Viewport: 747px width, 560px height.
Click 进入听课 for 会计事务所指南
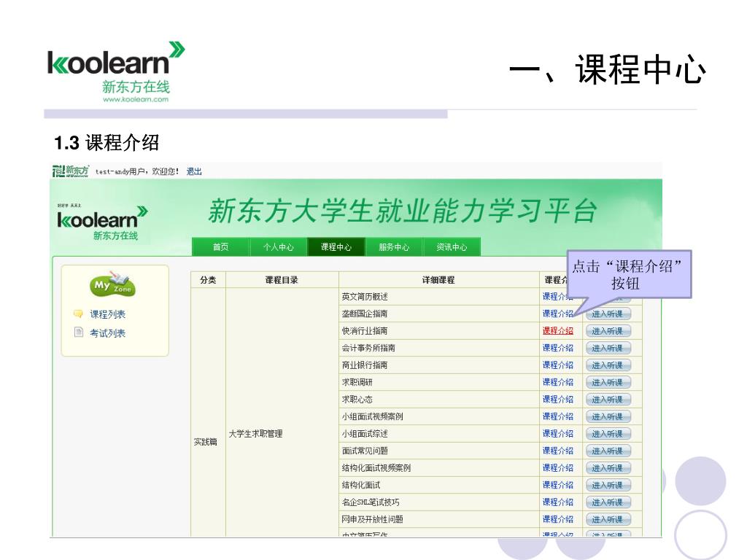(x=608, y=348)
